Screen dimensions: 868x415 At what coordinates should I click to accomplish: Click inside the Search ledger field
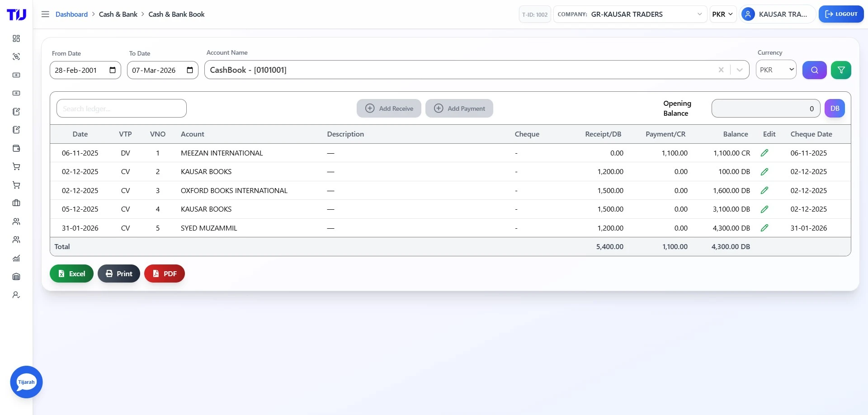[121, 108]
